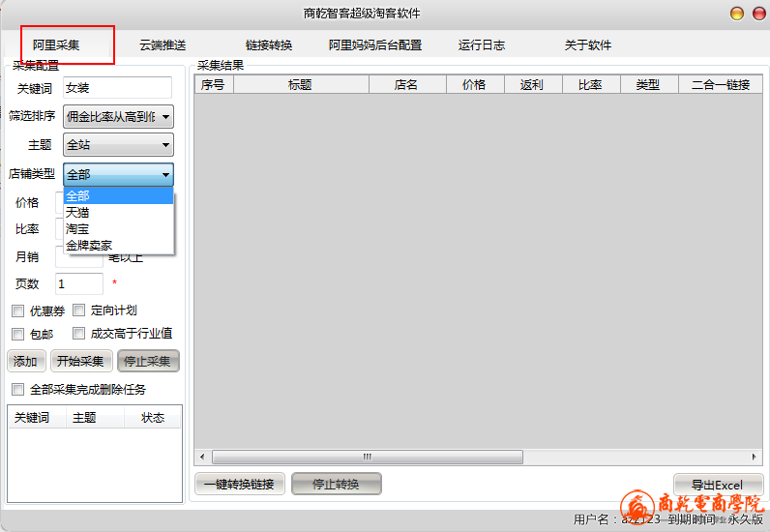This screenshot has width=770, height=532.
Task: Click the 序号 column header
Action: pos(214,84)
